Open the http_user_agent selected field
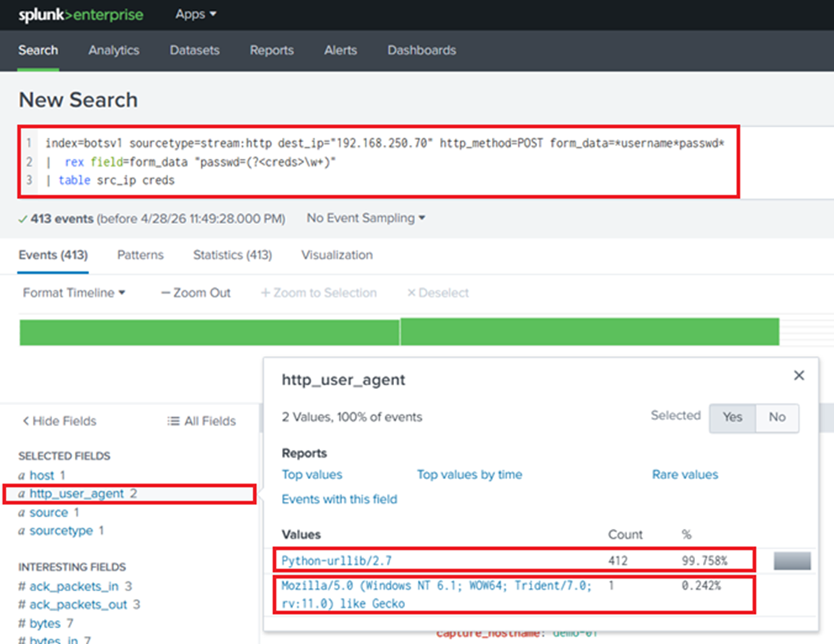This screenshot has width=834, height=644. click(x=77, y=493)
